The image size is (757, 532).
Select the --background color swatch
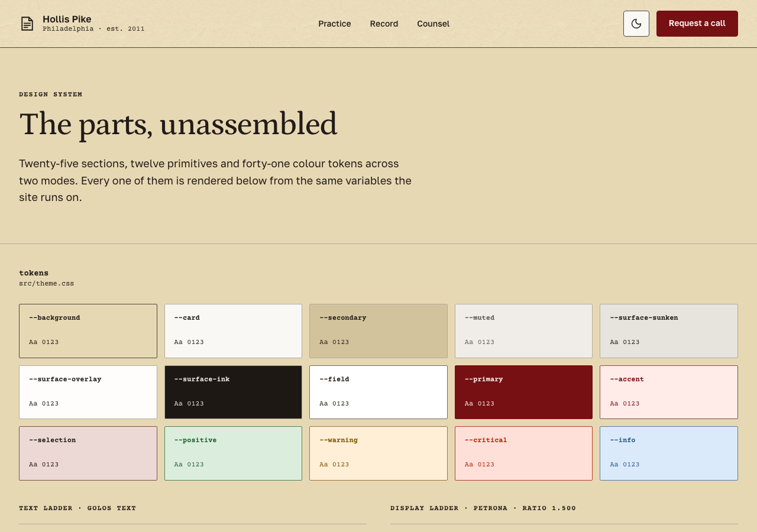(x=88, y=331)
